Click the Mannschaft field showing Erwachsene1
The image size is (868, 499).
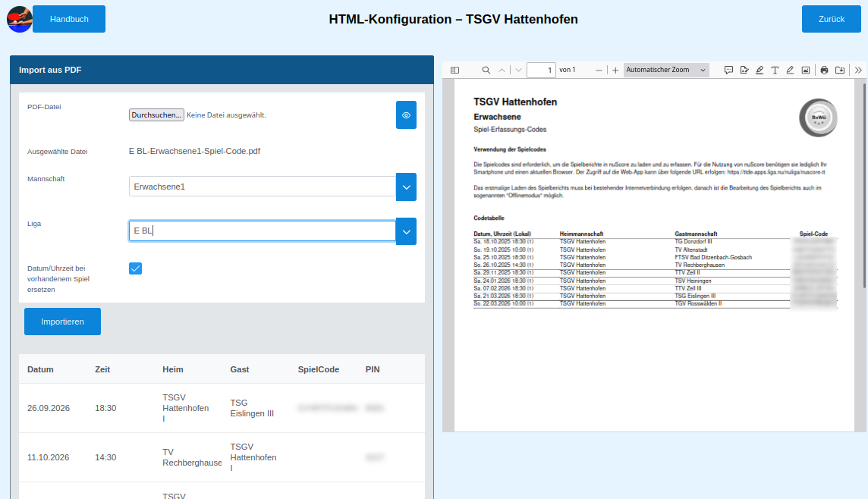(263, 187)
